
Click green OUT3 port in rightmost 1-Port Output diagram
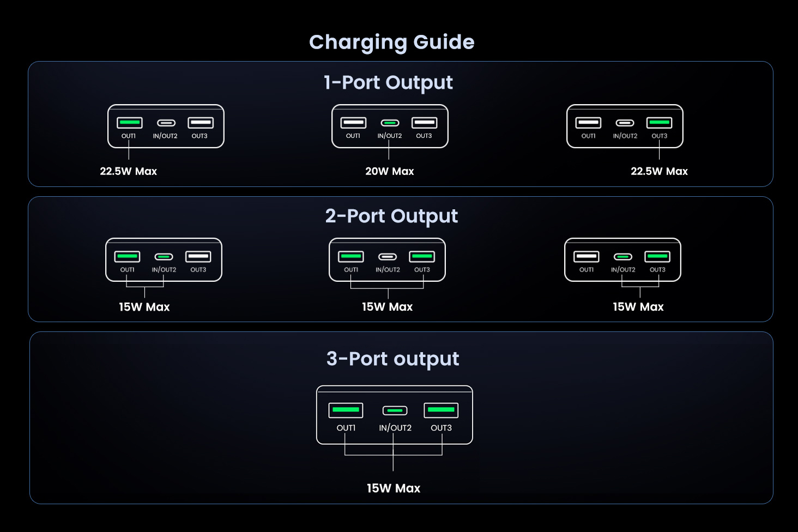point(659,123)
